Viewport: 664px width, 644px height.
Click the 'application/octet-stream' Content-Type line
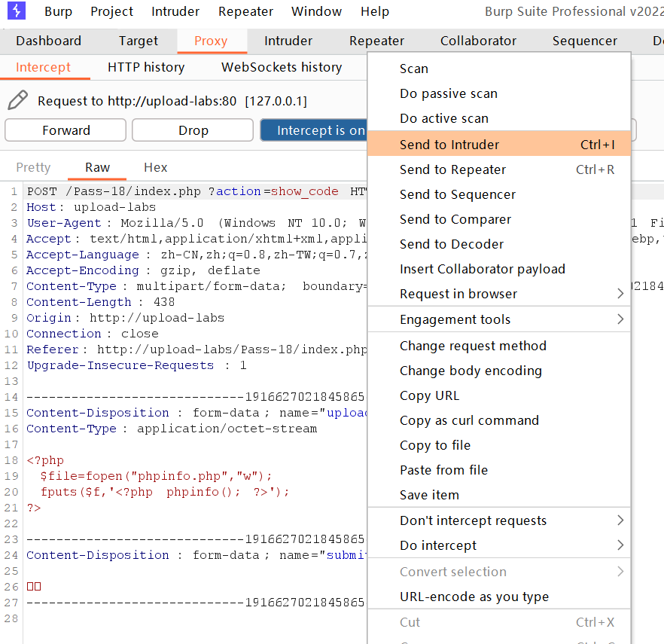tap(172, 429)
